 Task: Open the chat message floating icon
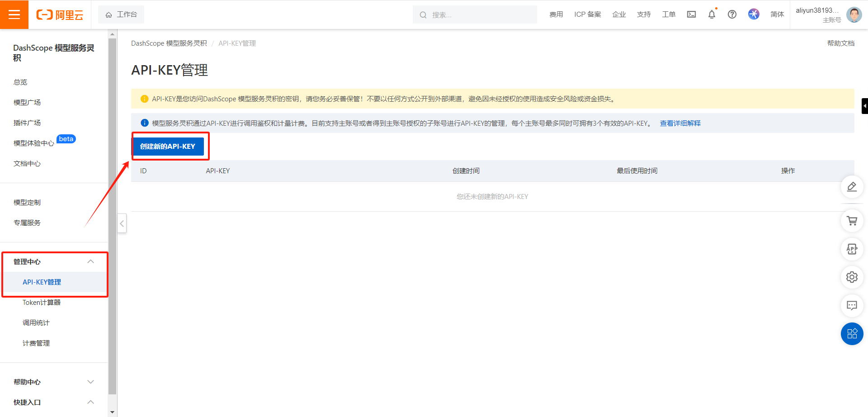pos(852,305)
